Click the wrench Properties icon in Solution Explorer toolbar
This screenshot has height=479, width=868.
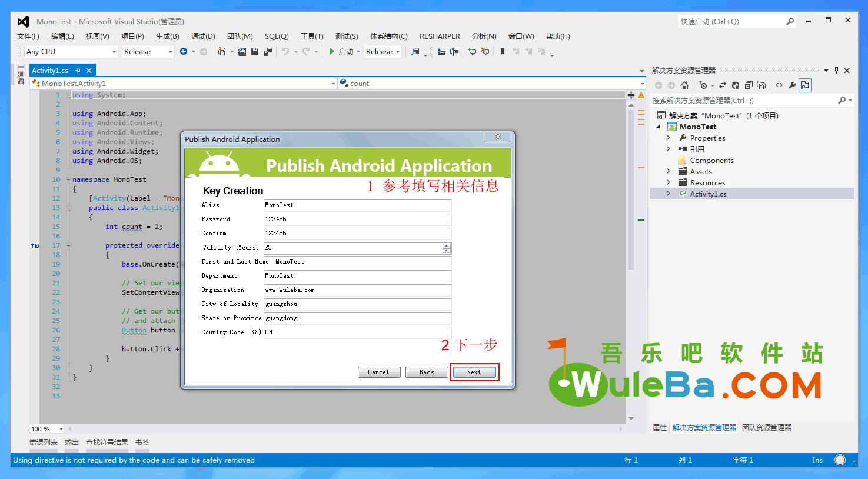click(792, 85)
